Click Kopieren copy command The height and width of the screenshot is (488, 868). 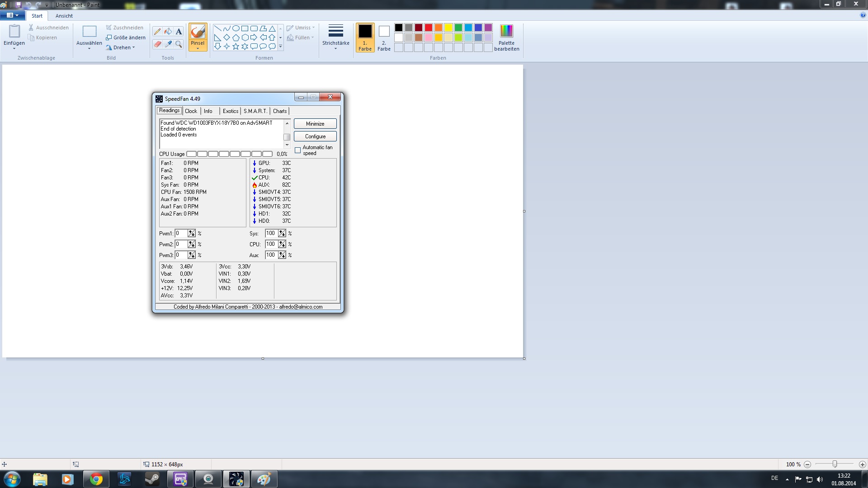[x=42, y=38]
